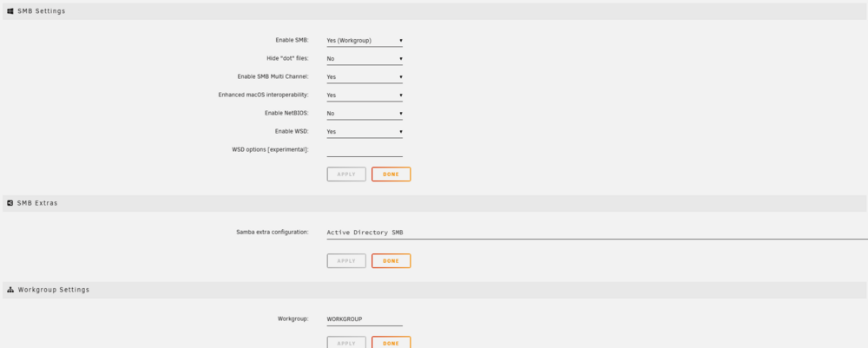The width and height of the screenshot is (868, 348).
Task: Open the Enable SMB Multi Channel dropdown
Action: [x=365, y=77]
